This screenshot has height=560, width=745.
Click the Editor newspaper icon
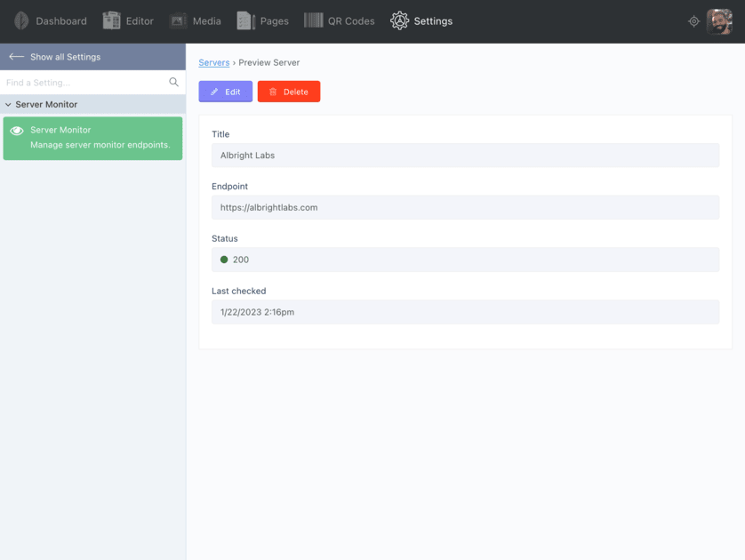click(x=112, y=21)
